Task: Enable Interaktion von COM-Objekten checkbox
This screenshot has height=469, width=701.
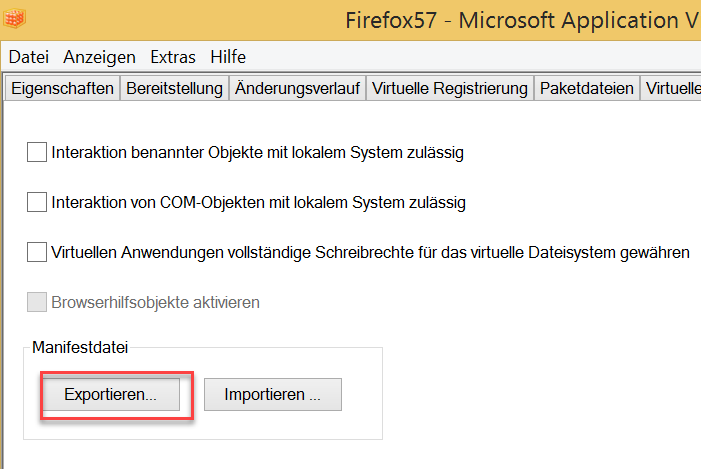Action: pos(37,202)
